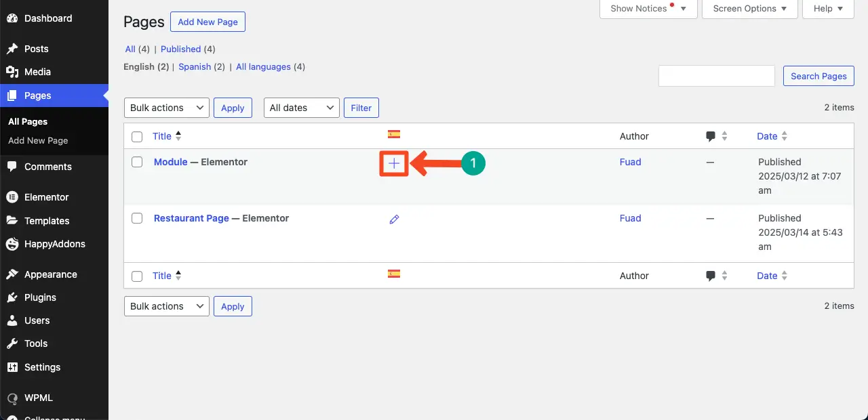
Task: Click the bottom Apply button
Action: tap(233, 306)
